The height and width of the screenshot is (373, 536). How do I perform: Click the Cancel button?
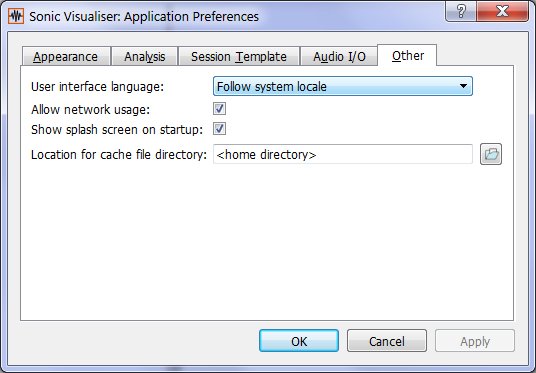coord(387,341)
